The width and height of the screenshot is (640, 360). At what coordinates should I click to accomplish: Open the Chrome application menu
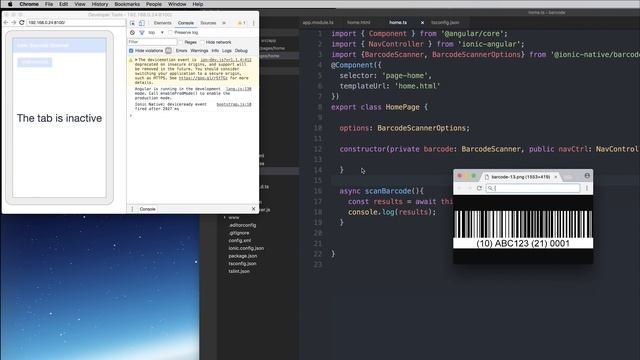[29, 4]
